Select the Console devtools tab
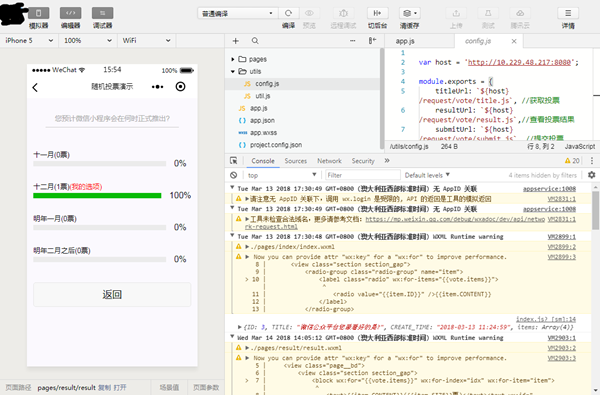 pos(263,161)
